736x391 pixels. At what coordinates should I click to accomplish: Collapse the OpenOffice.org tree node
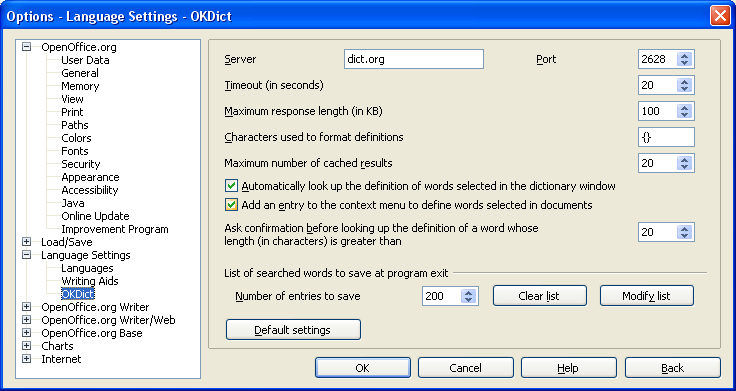point(26,46)
